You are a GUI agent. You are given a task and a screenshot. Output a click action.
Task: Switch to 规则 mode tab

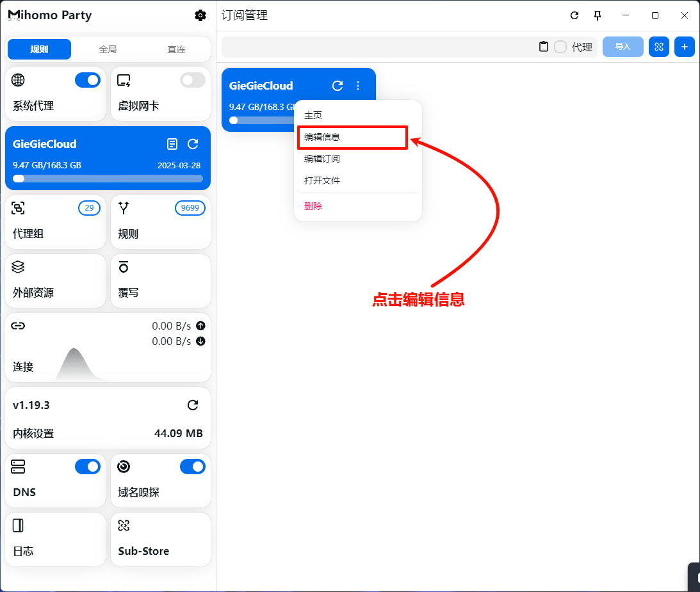39,49
